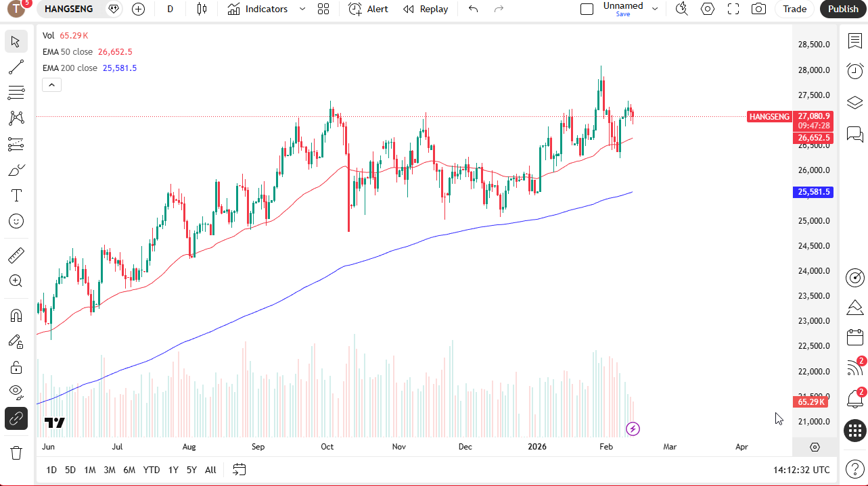Save the Unnamed chart layout
Image resolution: width=868 pixels, height=486 pixels.
tap(623, 14)
